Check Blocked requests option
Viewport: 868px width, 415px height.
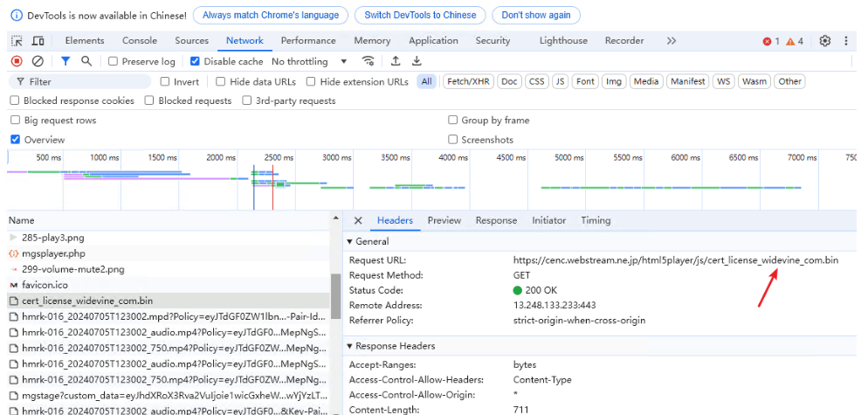click(x=149, y=100)
